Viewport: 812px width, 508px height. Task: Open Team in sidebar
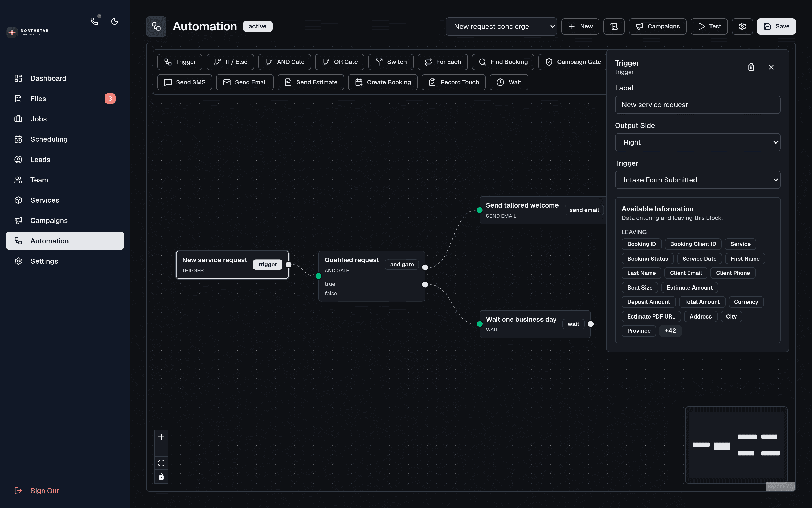point(65,180)
